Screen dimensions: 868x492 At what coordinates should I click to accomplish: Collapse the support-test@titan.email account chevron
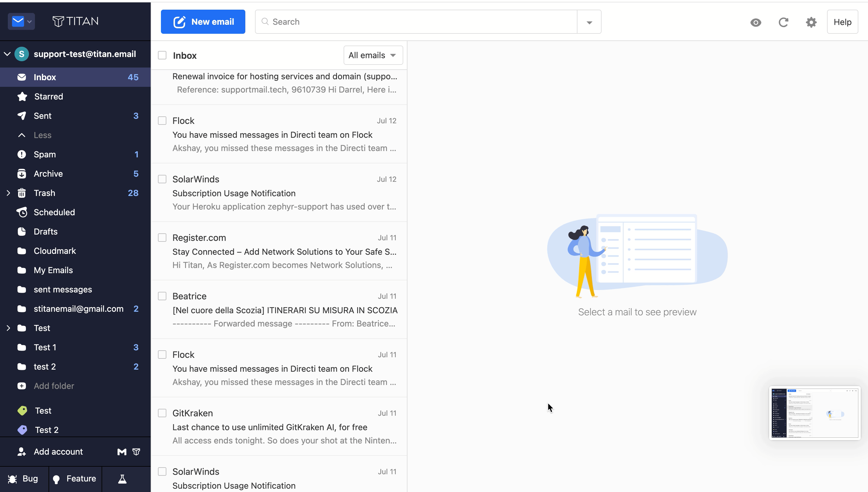pyautogui.click(x=7, y=54)
